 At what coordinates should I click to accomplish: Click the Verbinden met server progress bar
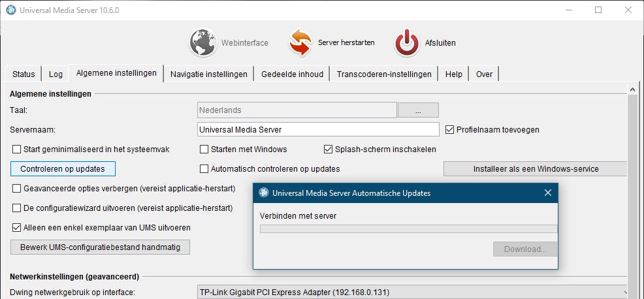(x=409, y=228)
